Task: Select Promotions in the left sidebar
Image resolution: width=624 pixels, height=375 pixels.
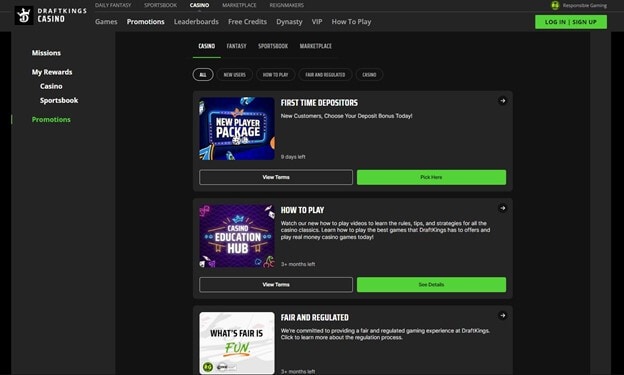Action: click(x=51, y=119)
